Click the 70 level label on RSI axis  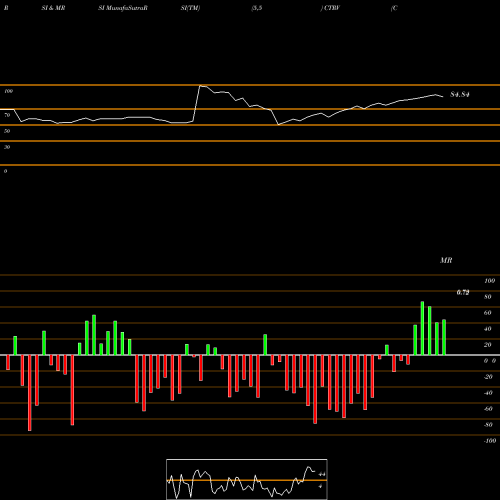tap(7, 115)
